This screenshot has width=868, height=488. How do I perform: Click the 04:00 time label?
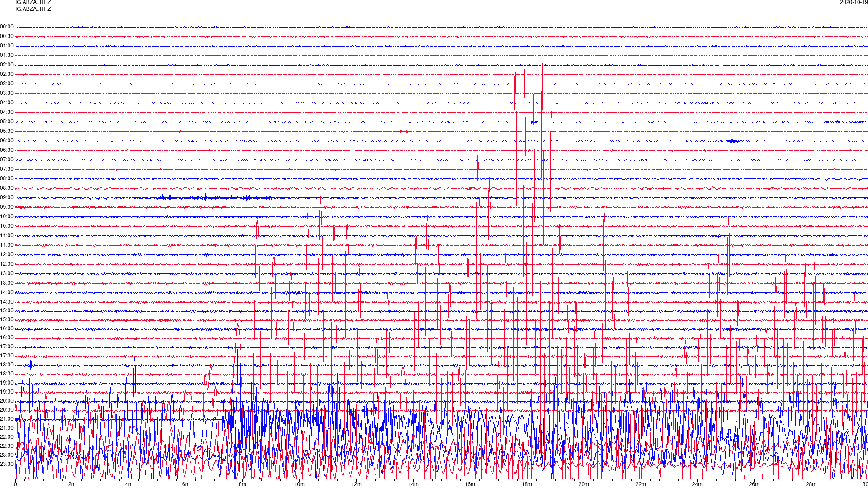[x=7, y=103]
